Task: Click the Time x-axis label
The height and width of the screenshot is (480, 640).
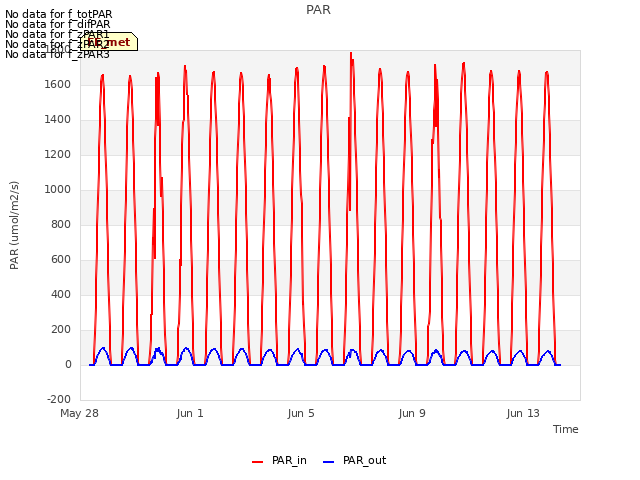Action: pyautogui.click(x=565, y=429)
